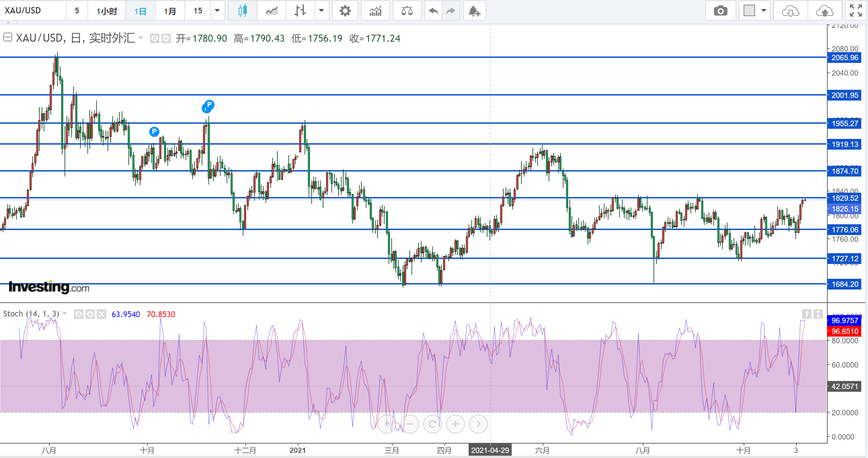Add a price alert bell
The height and width of the screenshot is (458, 868).
(x=474, y=11)
